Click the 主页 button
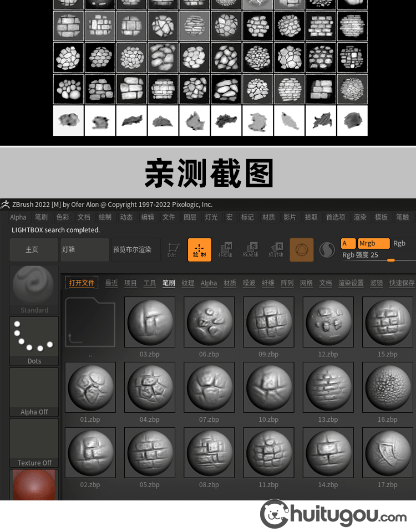This screenshot has height=532, width=416. (34, 250)
